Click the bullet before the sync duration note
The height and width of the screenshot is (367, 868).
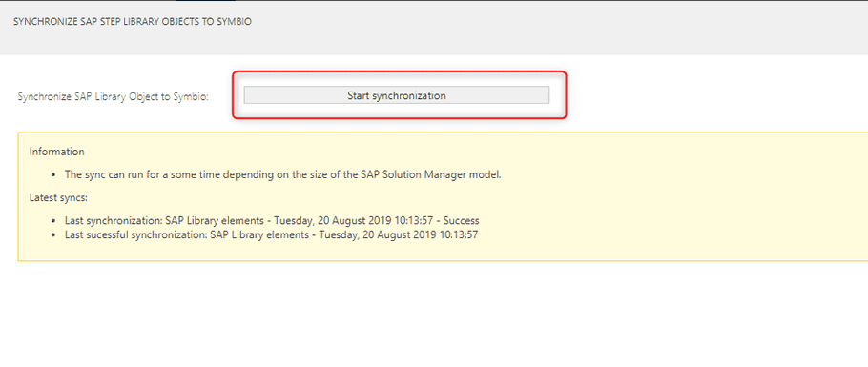(53, 174)
